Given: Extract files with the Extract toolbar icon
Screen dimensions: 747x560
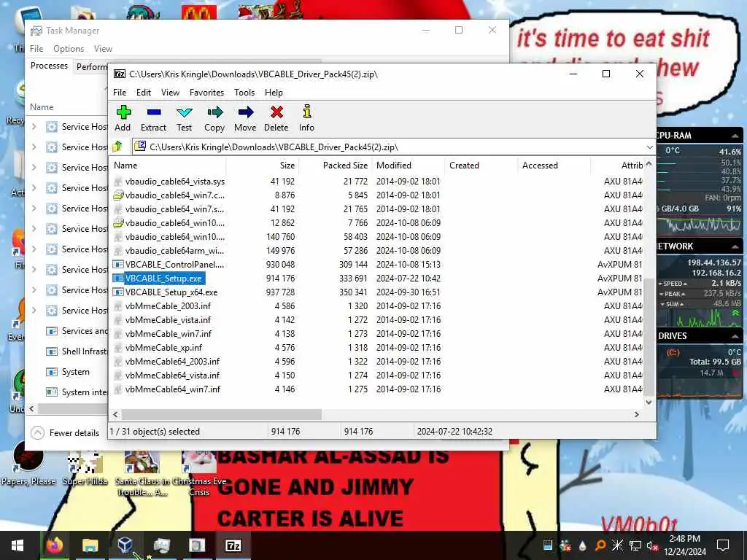Looking at the screenshot, I should click(153, 118).
